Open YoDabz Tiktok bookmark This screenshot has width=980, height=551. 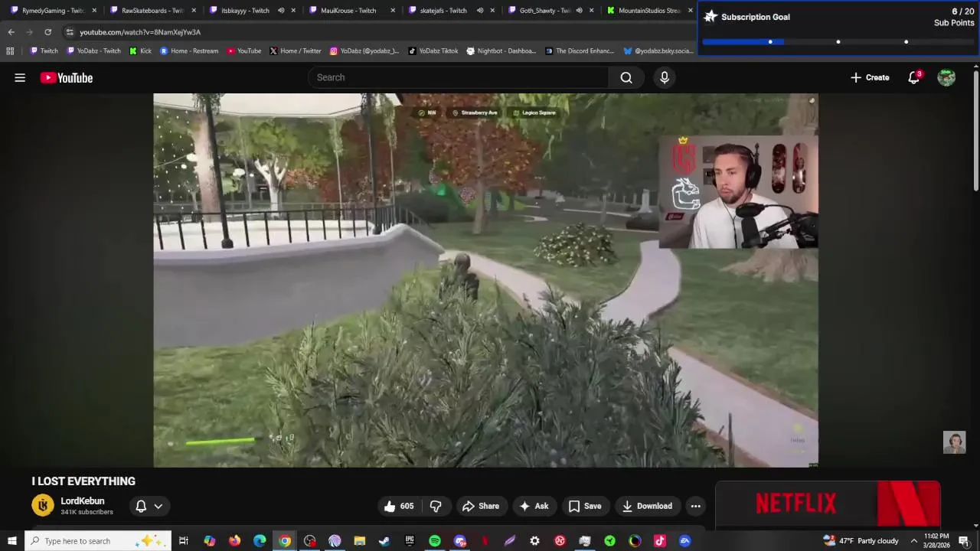[433, 51]
